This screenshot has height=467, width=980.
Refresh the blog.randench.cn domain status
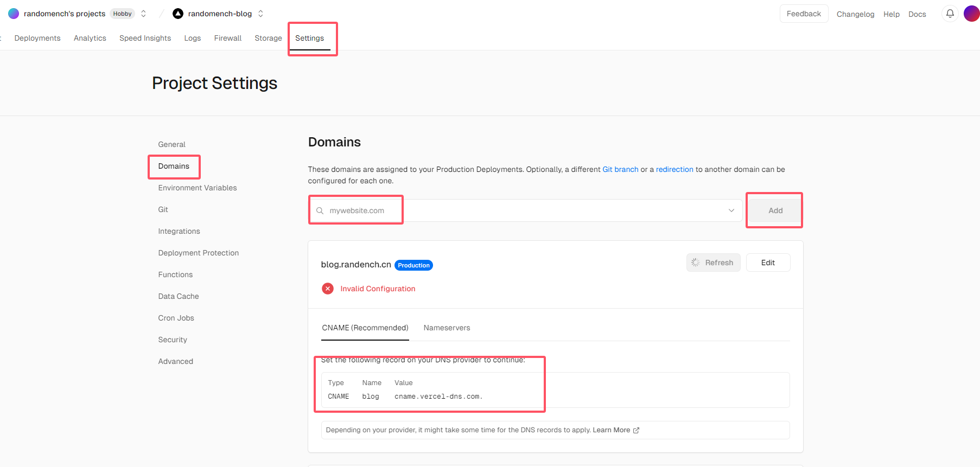pyautogui.click(x=713, y=263)
